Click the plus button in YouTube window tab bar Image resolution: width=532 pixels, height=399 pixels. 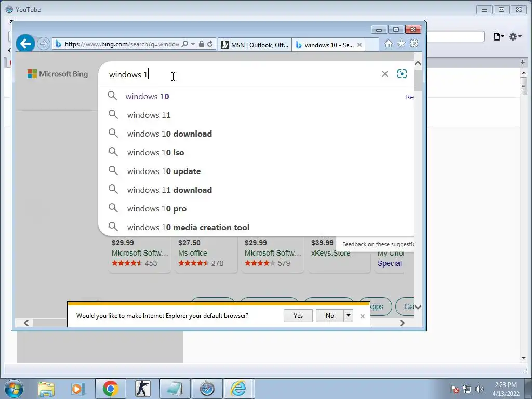pyautogui.click(x=523, y=62)
